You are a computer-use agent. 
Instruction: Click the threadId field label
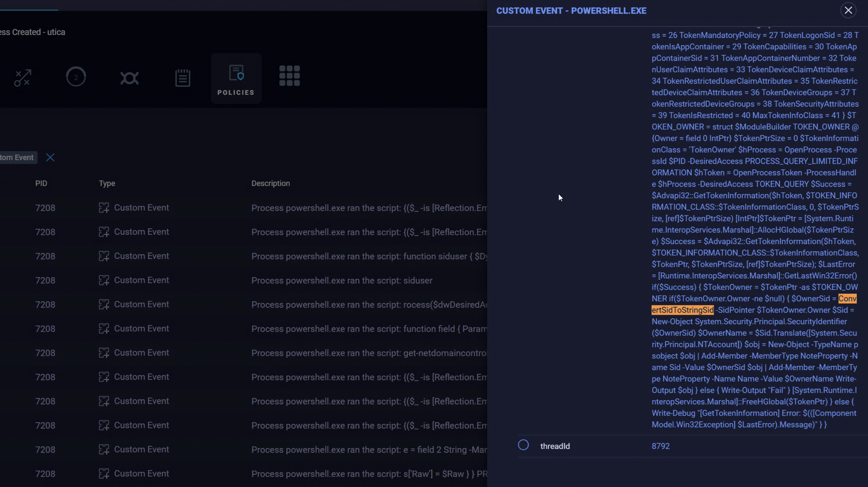[555, 446]
